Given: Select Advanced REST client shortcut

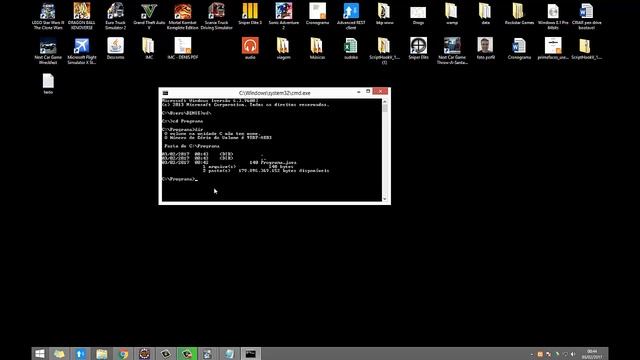Looking at the screenshot, I should click(x=351, y=16).
